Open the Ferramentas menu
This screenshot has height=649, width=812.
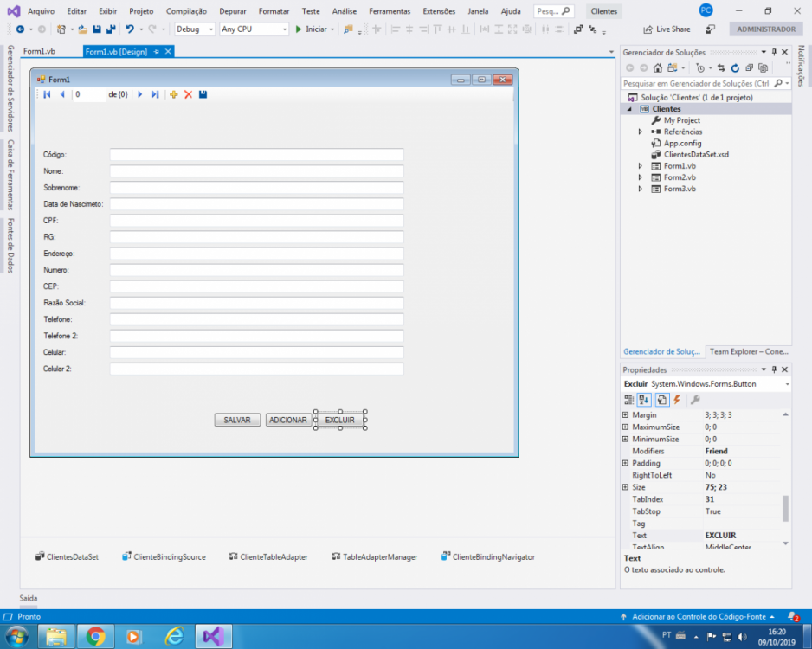(390, 11)
